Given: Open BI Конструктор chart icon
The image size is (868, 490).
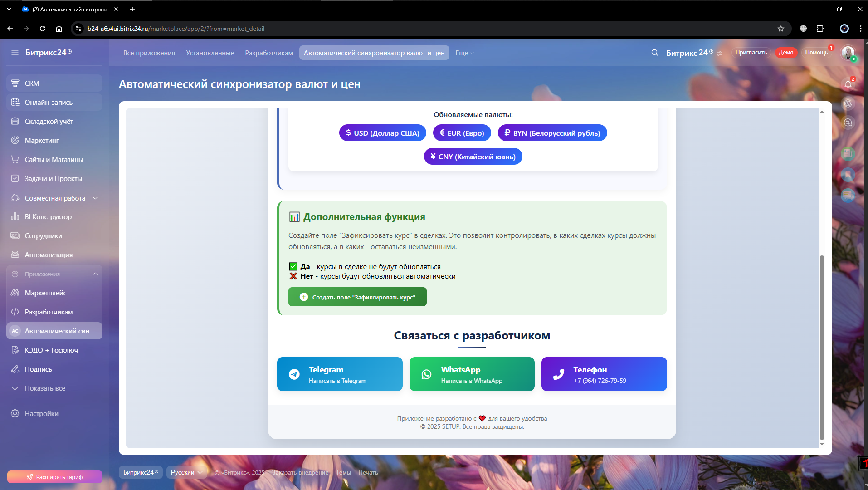Looking at the screenshot, I should click(15, 217).
